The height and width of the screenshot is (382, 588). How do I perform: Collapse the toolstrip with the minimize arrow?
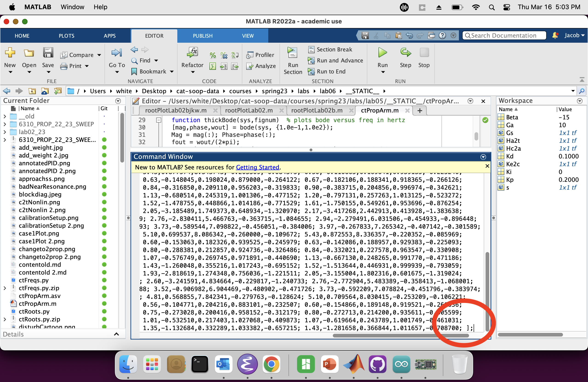582,80
